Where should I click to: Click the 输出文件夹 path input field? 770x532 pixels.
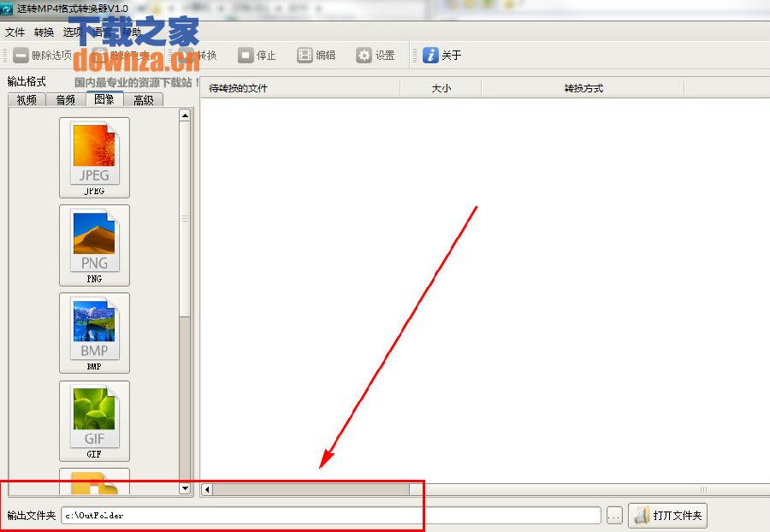(x=331, y=515)
